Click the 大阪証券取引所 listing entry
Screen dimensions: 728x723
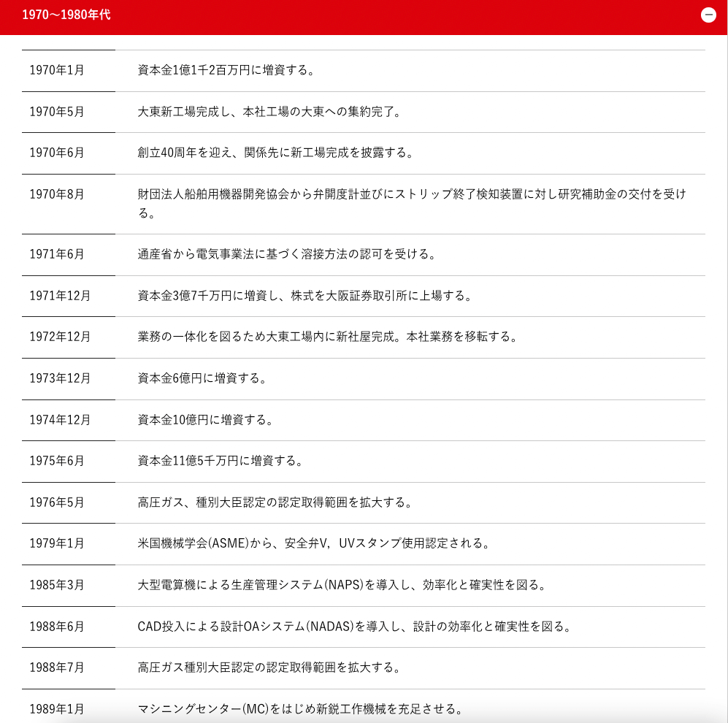[305, 296]
